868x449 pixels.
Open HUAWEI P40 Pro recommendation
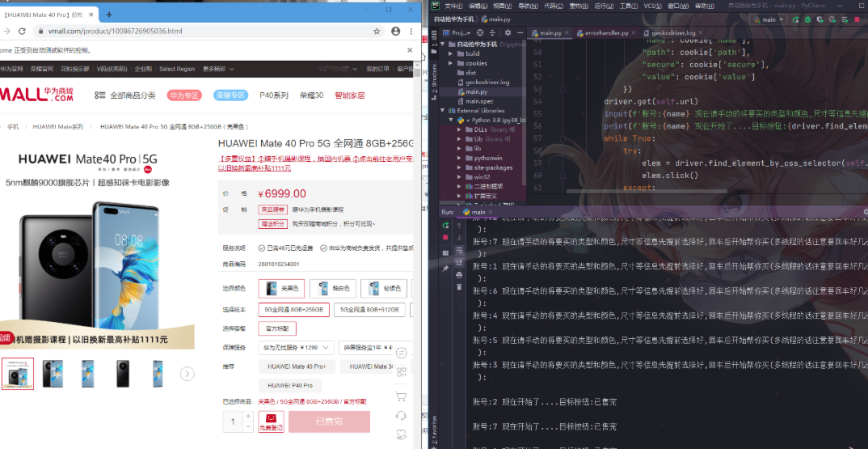tap(290, 385)
